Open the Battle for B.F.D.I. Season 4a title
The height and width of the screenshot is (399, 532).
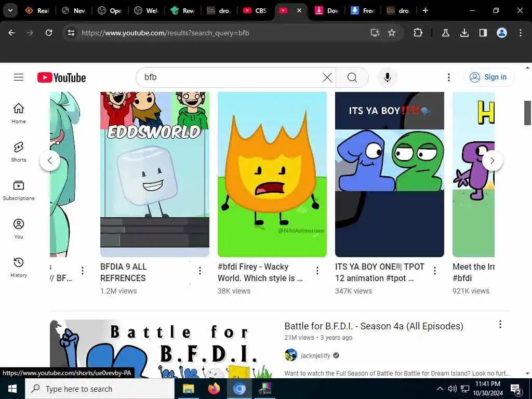(x=374, y=326)
